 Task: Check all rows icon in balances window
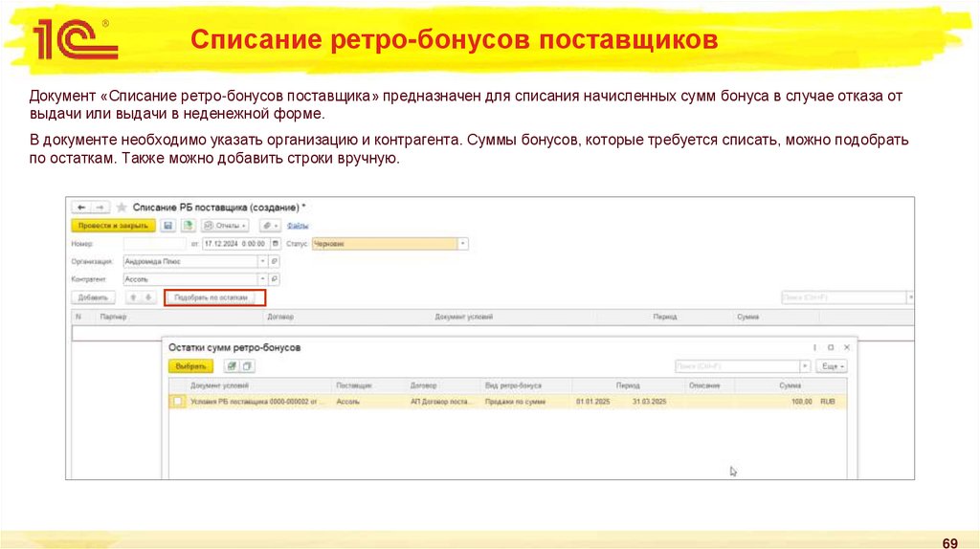(232, 366)
